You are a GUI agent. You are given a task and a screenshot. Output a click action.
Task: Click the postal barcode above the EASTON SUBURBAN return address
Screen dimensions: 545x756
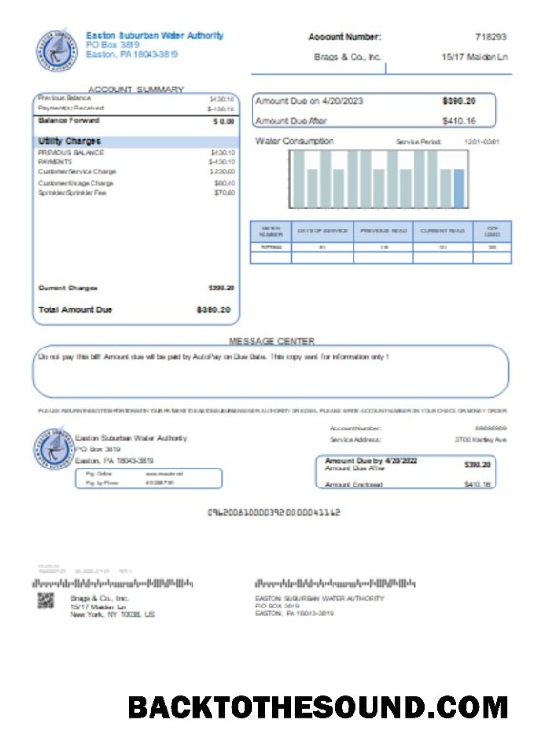335,584
